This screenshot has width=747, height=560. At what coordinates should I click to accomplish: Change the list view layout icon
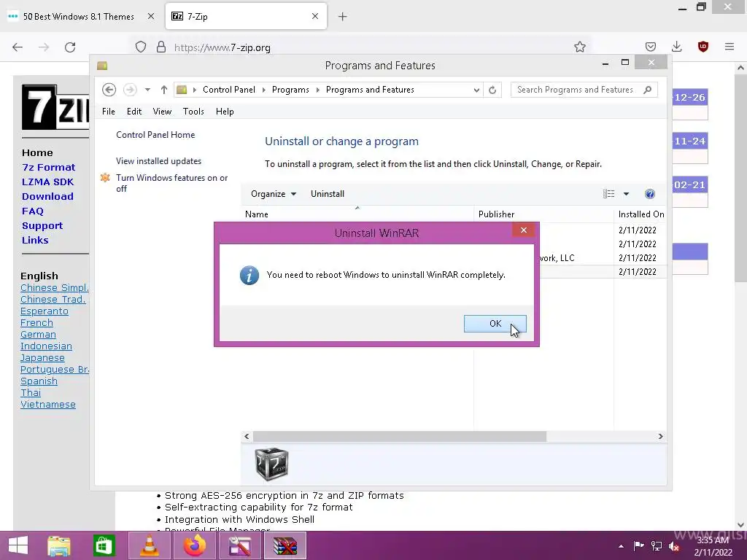tap(609, 194)
